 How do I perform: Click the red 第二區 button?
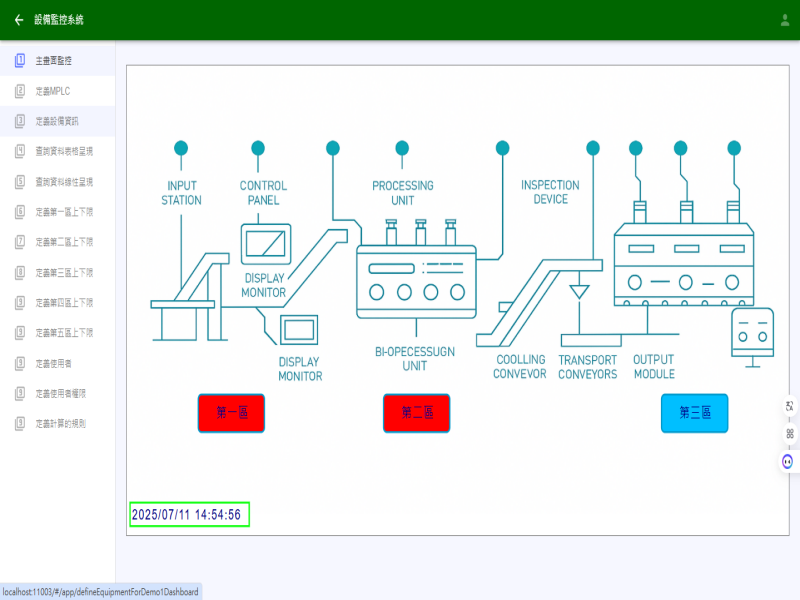click(416, 413)
